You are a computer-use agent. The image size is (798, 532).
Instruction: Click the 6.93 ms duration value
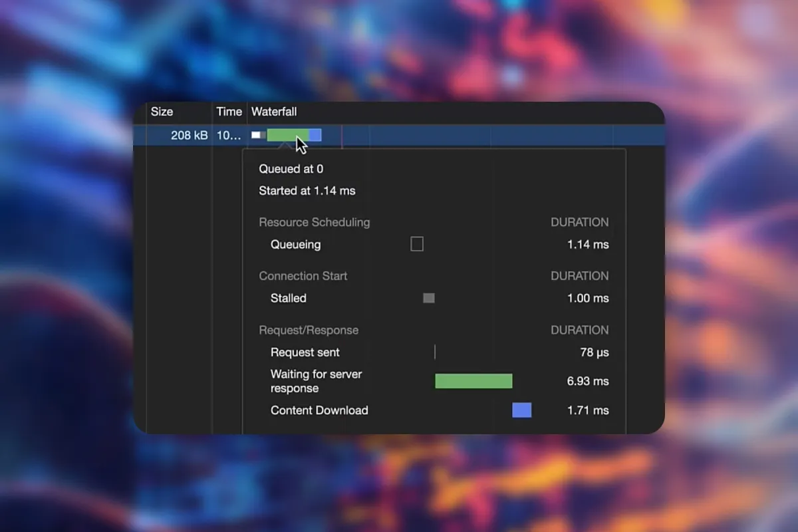[588, 381]
